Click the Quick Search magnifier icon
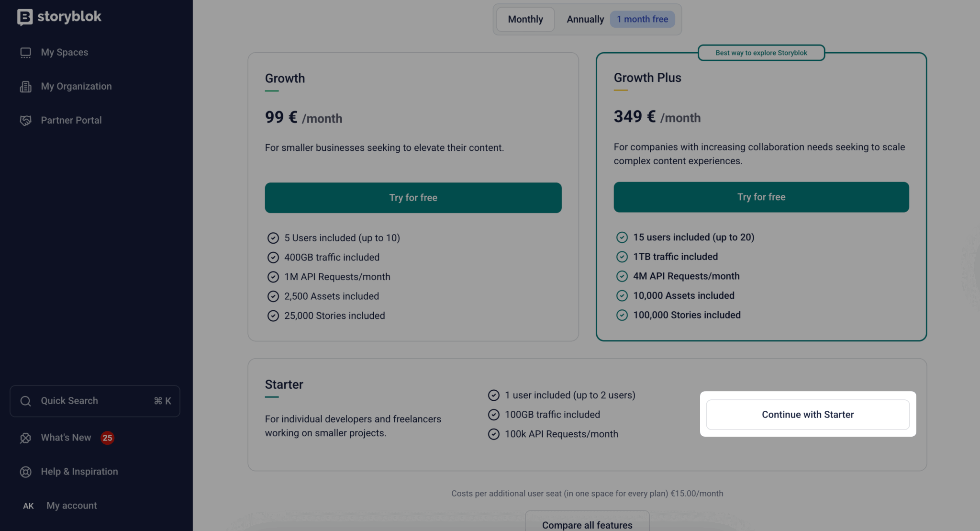 (x=25, y=401)
